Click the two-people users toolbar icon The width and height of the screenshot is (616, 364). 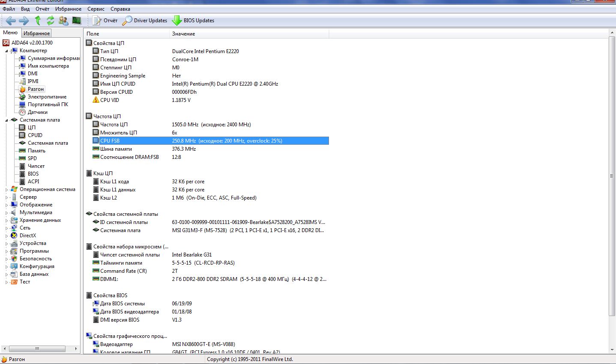(63, 21)
